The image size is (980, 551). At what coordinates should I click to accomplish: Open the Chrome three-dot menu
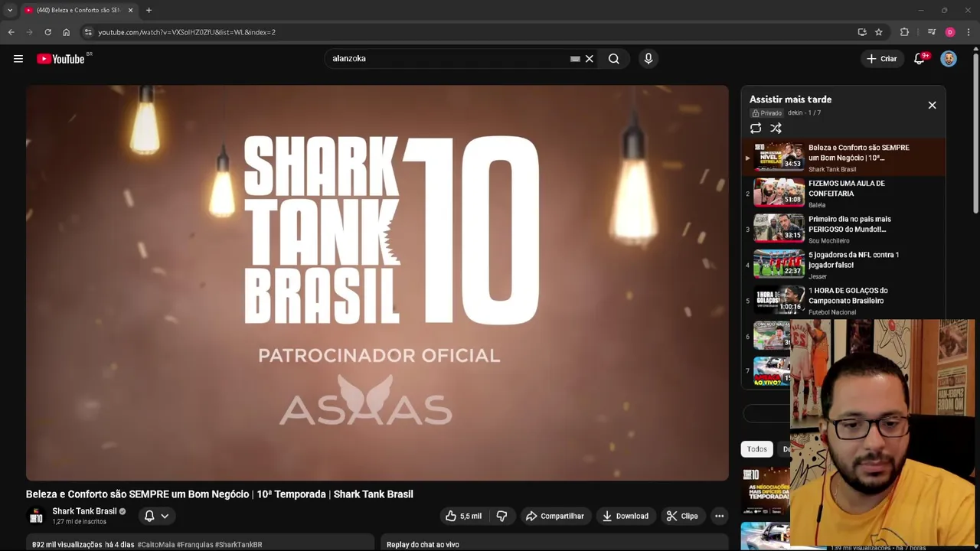click(969, 32)
